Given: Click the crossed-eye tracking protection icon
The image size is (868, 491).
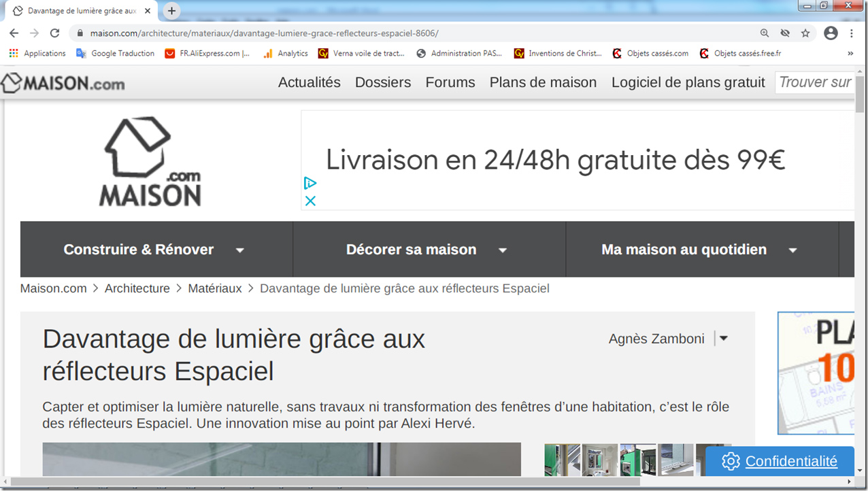Looking at the screenshot, I should click(x=785, y=33).
